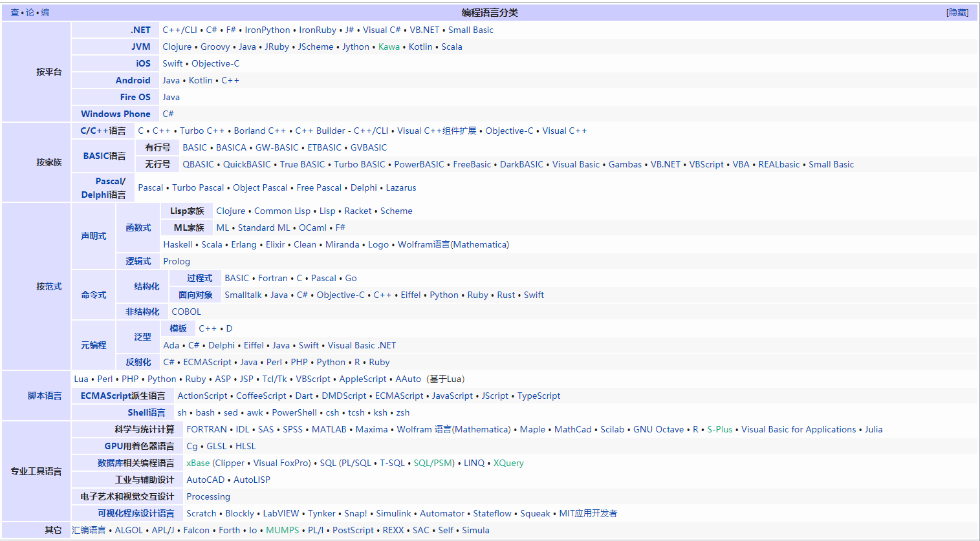Open the Turbo C++ link
Screen dimensions: 980x541
pyautogui.click(x=202, y=131)
